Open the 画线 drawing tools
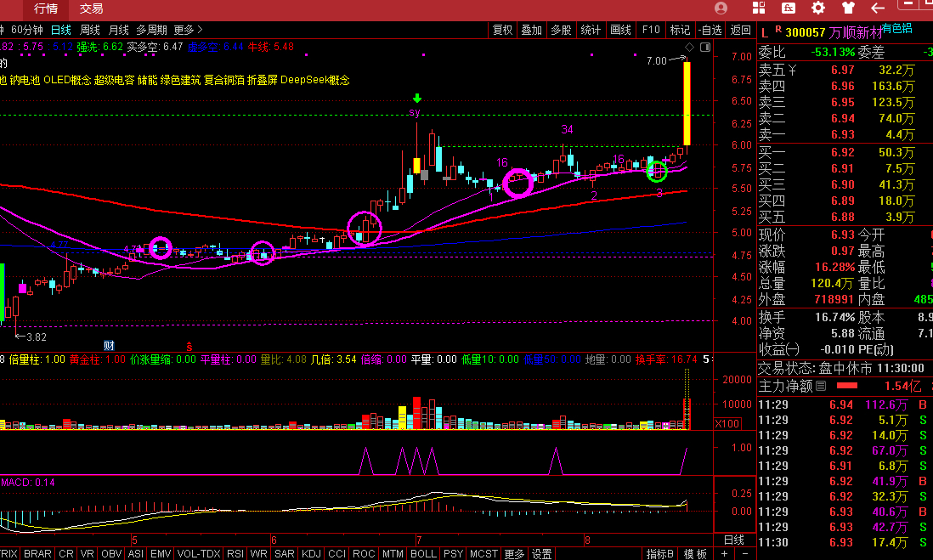 [620, 30]
